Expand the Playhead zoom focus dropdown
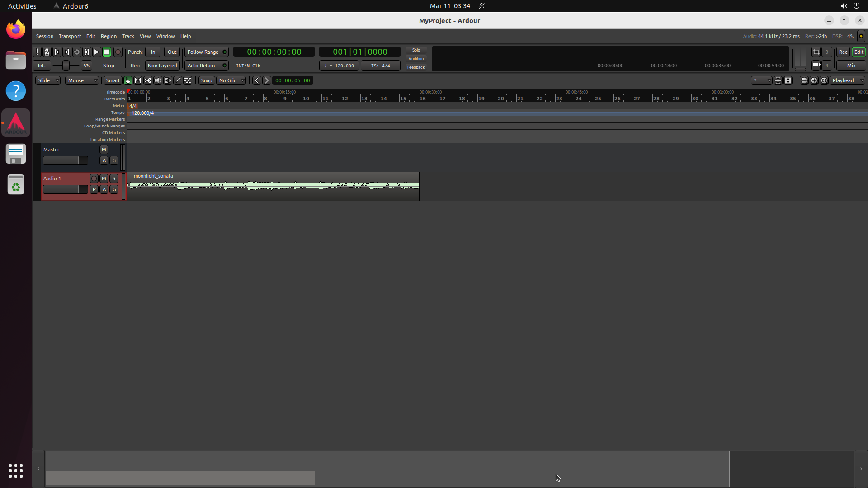The height and width of the screenshot is (488, 868). [847, 80]
